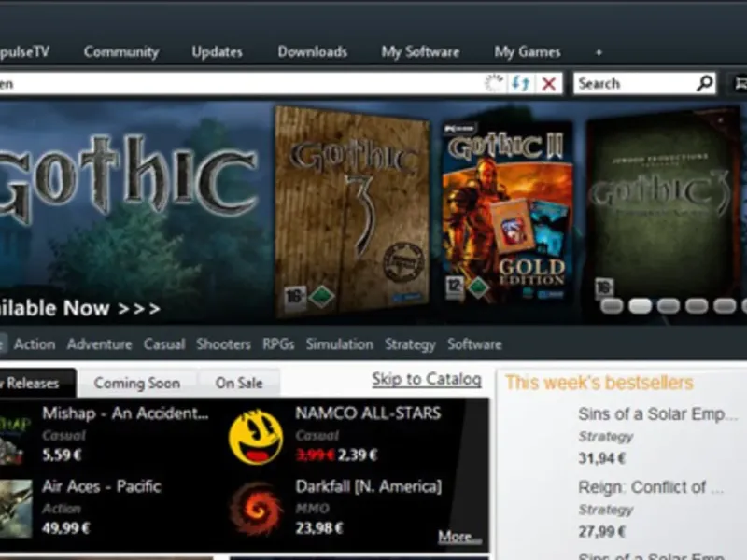The image size is (747, 560).
Task: Add a new tab with the plus icon
Action: 599,52
